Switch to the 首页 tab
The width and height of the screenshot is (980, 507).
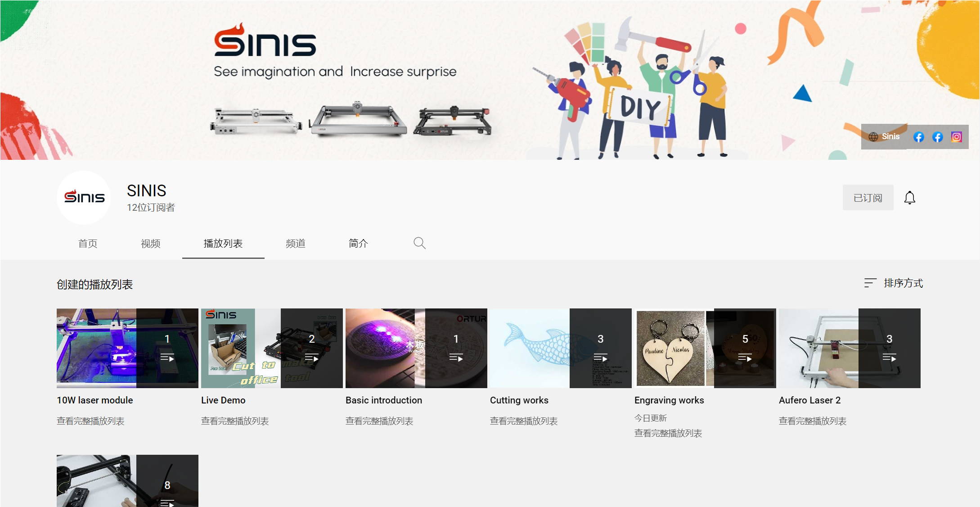pyautogui.click(x=88, y=244)
